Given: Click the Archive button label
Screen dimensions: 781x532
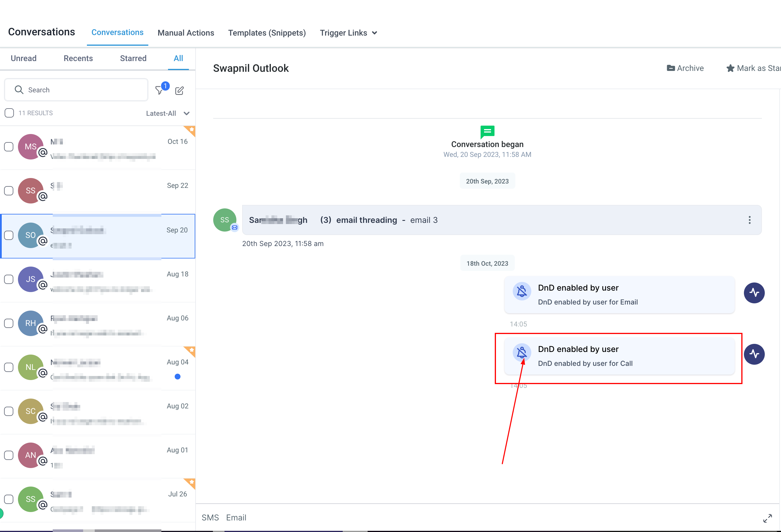Looking at the screenshot, I should (690, 68).
